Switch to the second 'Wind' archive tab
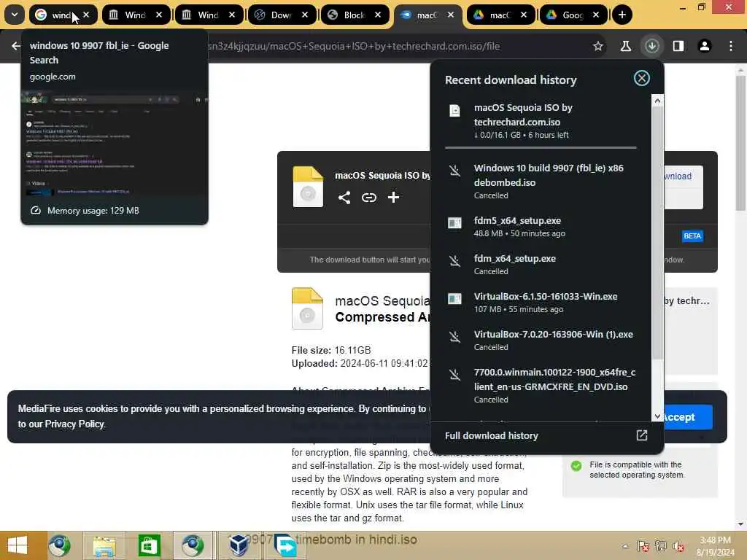Screen dimensions: 747x560 click(209, 15)
